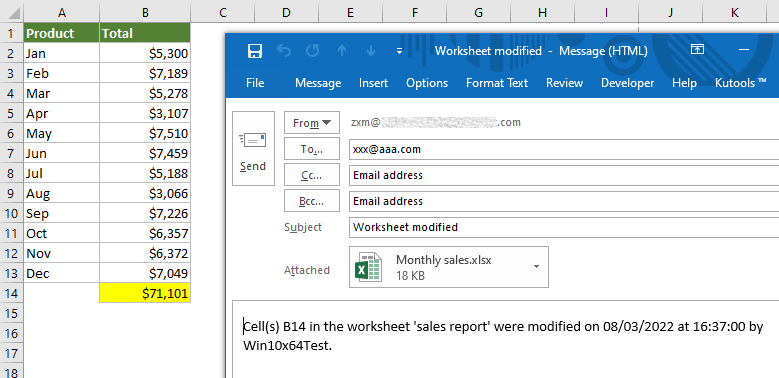Click the $5,278 cell
This screenshot has height=378, width=779.
(x=145, y=93)
